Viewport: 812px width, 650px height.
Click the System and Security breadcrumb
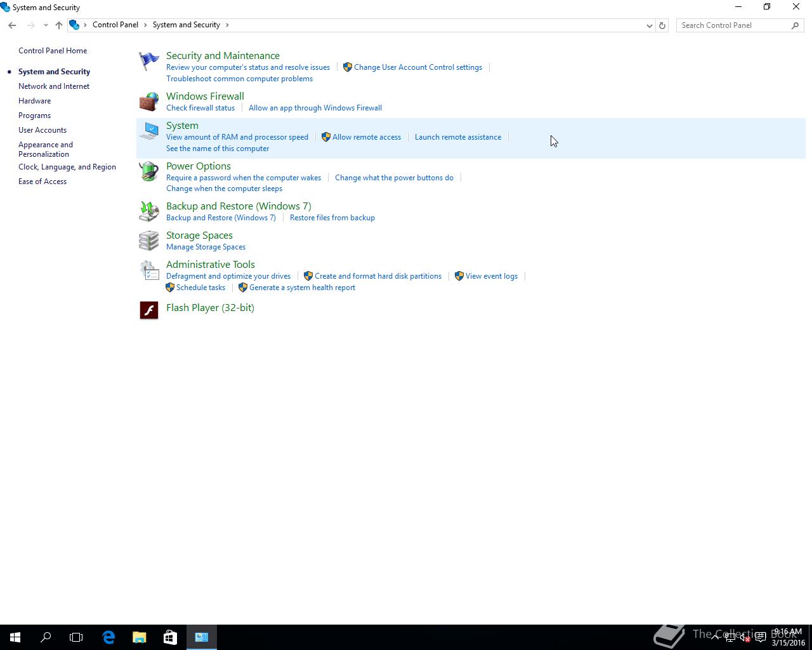click(187, 25)
